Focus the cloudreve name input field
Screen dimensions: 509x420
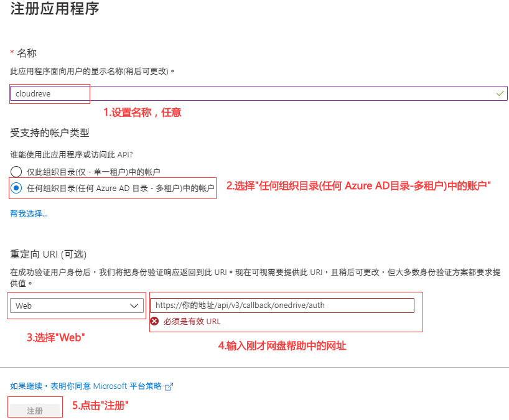[249, 93]
